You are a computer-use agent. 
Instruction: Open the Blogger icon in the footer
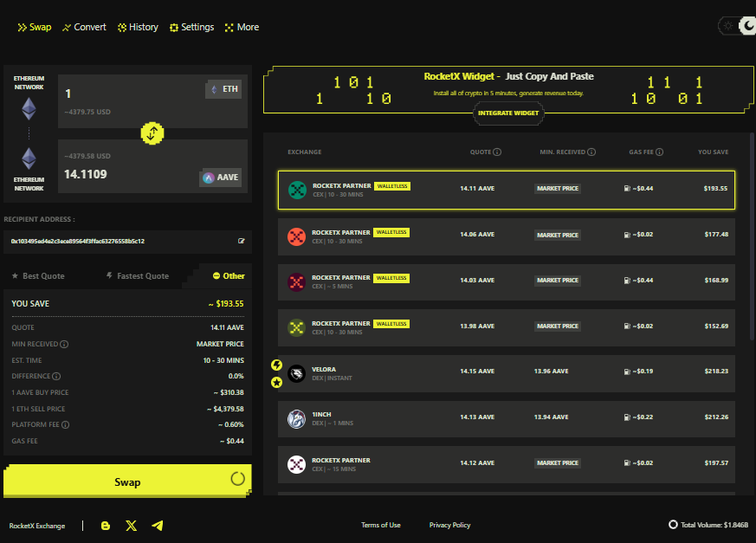(106, 526)
